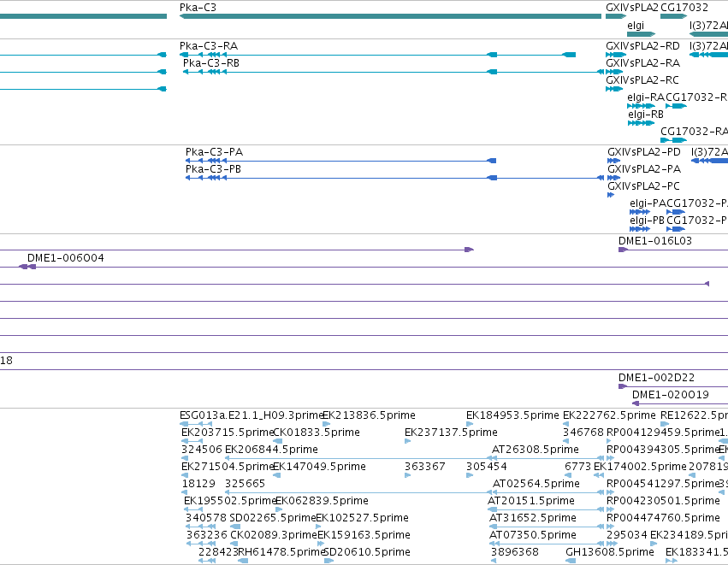
Task: Select EST RP004541297.5prime
Action: (662, 485)
